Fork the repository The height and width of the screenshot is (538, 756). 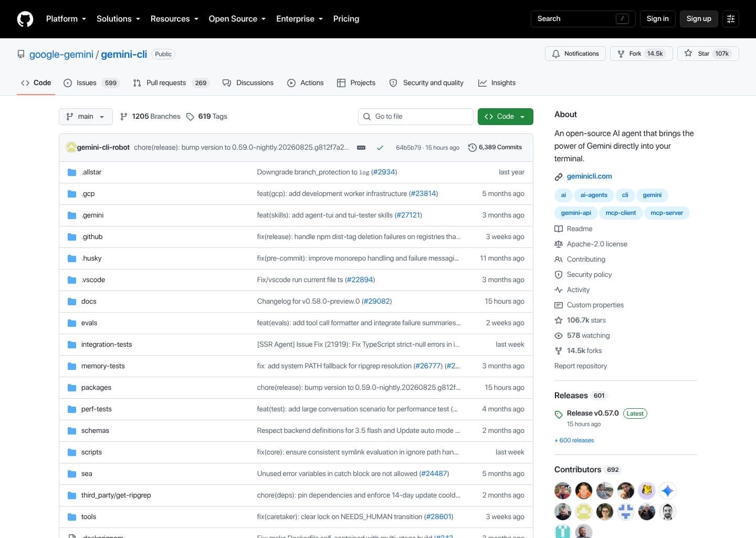pyautogui.click(x=641, y=54)
